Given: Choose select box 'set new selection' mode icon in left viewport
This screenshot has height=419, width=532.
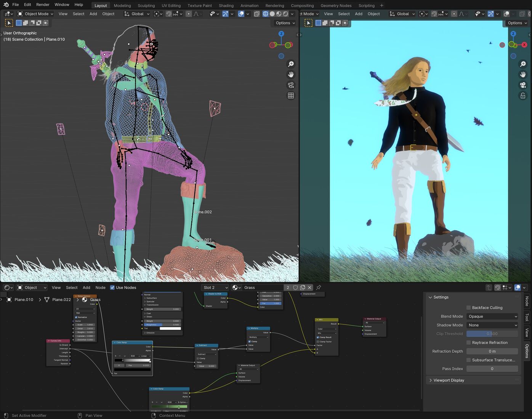Looking at the screenshot, I should [x=19, y=23].
